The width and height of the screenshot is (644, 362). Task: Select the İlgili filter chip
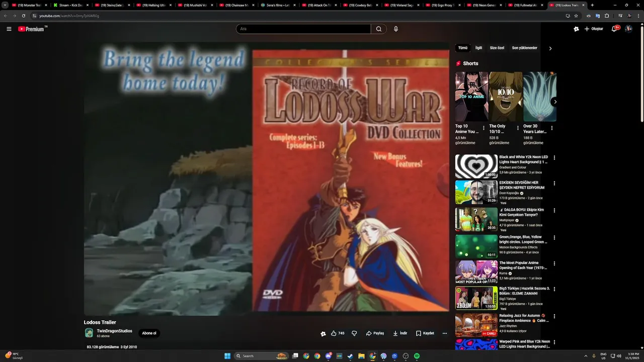478,48
